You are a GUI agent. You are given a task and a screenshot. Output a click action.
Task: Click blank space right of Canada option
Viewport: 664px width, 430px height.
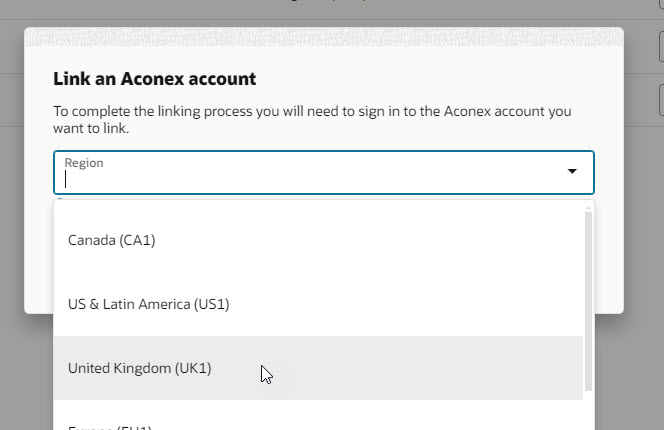click(400, 240)
